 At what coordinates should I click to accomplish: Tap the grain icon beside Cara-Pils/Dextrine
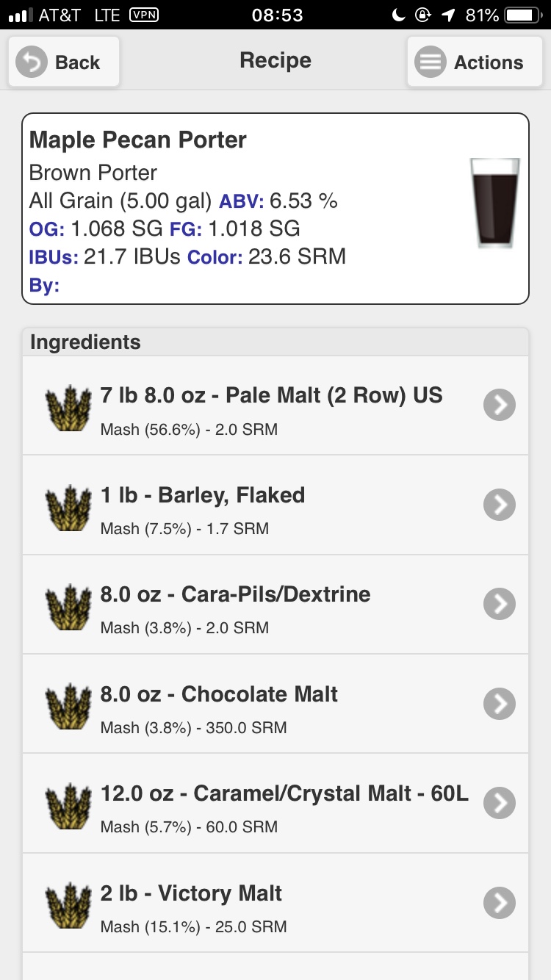pyautogui.click(x=68, y=606)
